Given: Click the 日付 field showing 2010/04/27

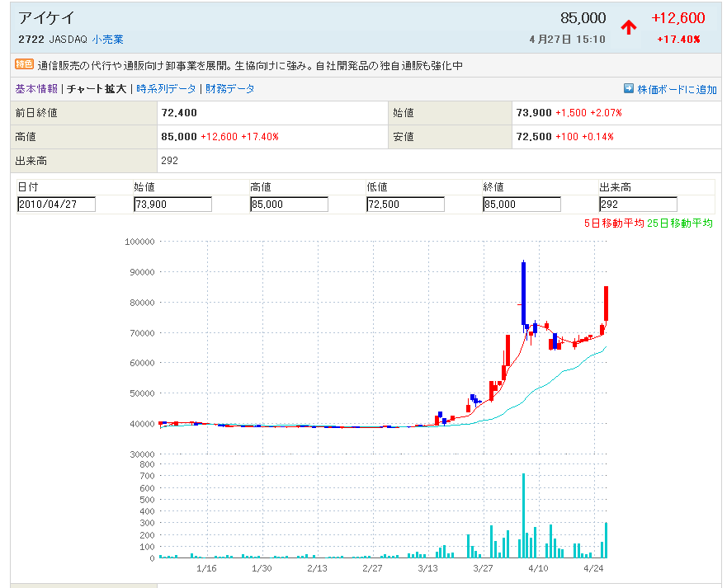Looking at the screenshot, I should pos(57,205).
